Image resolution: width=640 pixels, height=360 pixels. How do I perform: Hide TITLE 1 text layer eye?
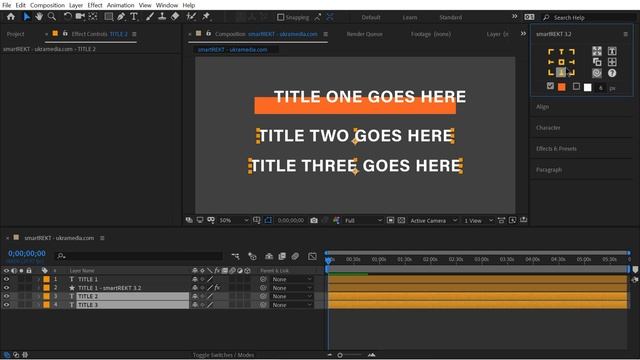click(x=6, y=279)
